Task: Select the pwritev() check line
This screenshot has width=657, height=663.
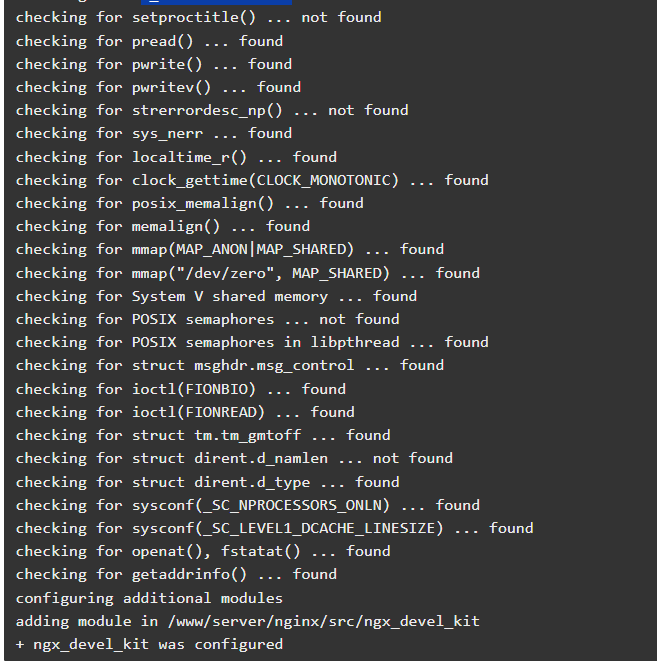Action: click(158, 88)
